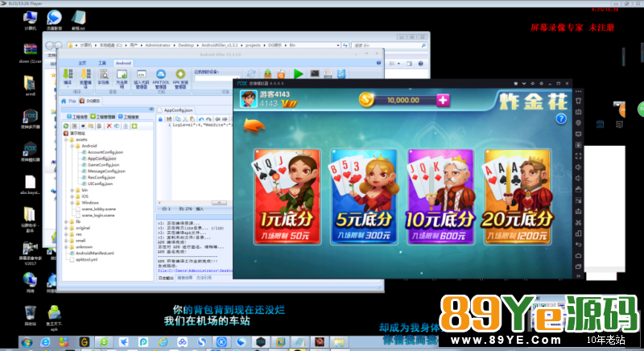Open the method declaration tool icon

coord(122,74)
